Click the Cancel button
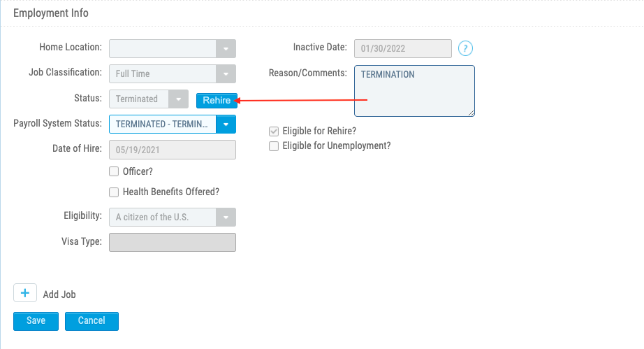 click(x=92, y=321)
